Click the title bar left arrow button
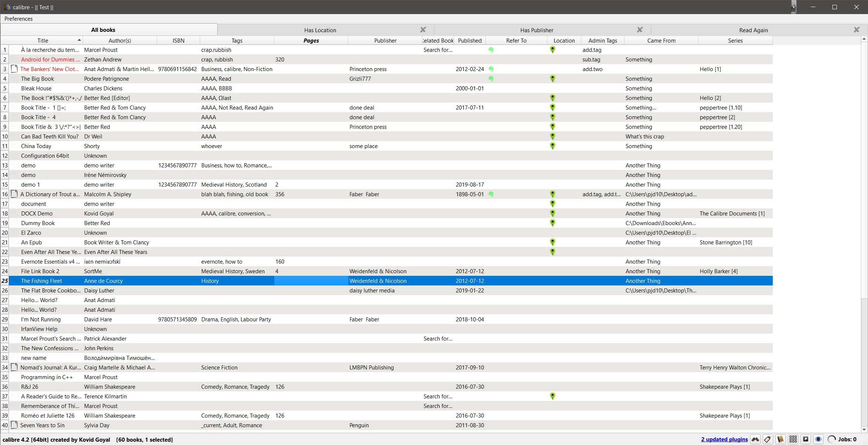 [793, 7]
